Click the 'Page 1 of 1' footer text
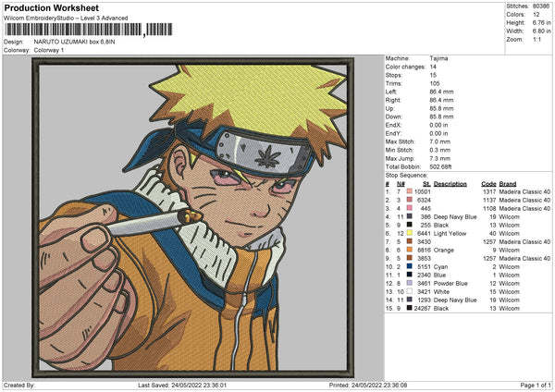The image size is (555, 392). [x=536, y=386]
